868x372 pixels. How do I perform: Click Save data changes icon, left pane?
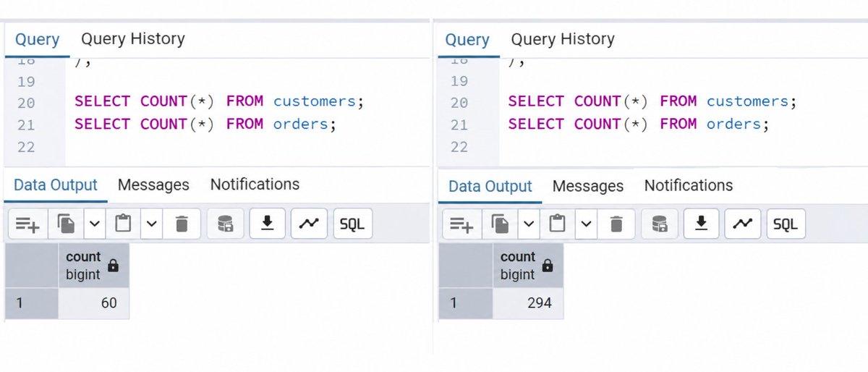(x=225, y=224)
